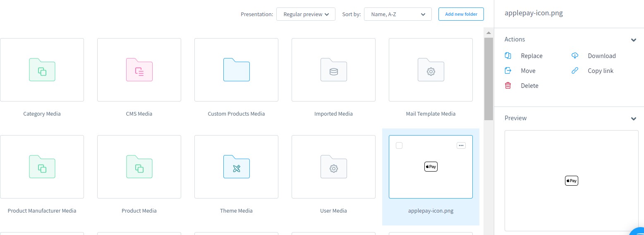Click the Replace action label
This screenshot has height=235, width=644.
(x=531, y=56)
